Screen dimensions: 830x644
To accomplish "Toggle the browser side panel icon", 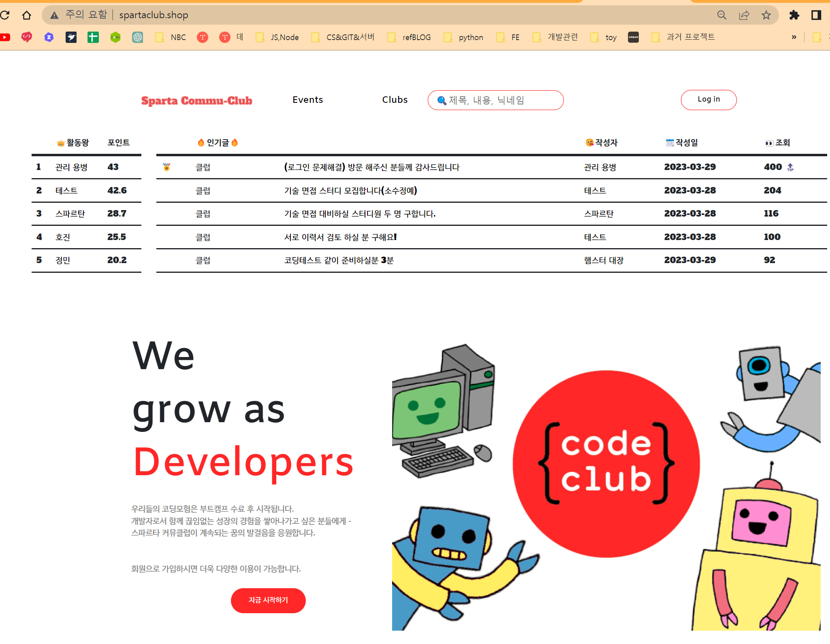I will click(816, 15).
